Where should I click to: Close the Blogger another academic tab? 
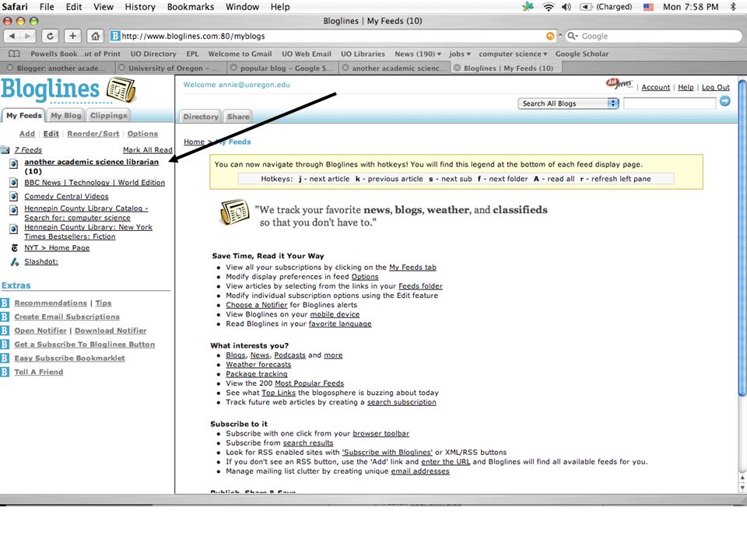tap(9, 68)
